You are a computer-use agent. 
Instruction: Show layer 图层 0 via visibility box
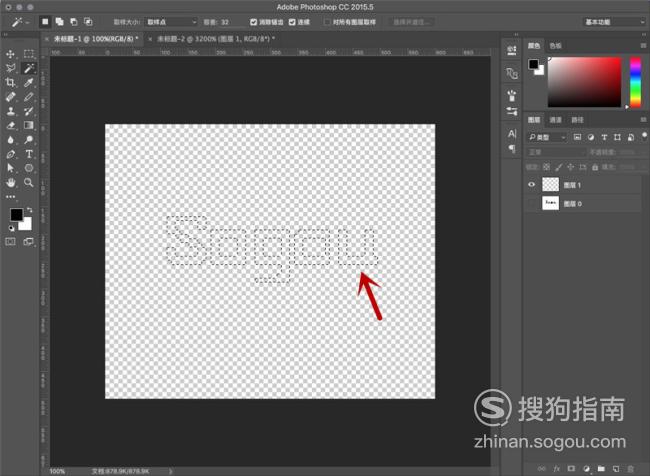(x=531, y=204)
